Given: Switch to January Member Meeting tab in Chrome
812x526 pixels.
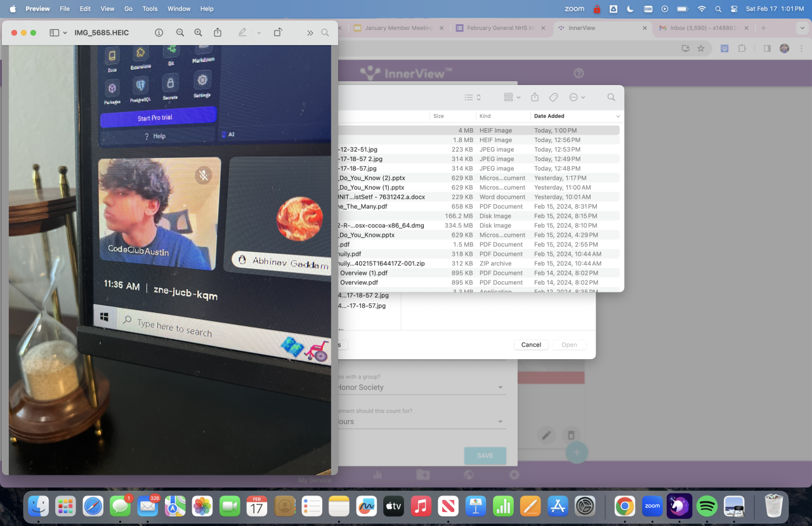Looking at the screenshot, I should (x=399, y=28).
